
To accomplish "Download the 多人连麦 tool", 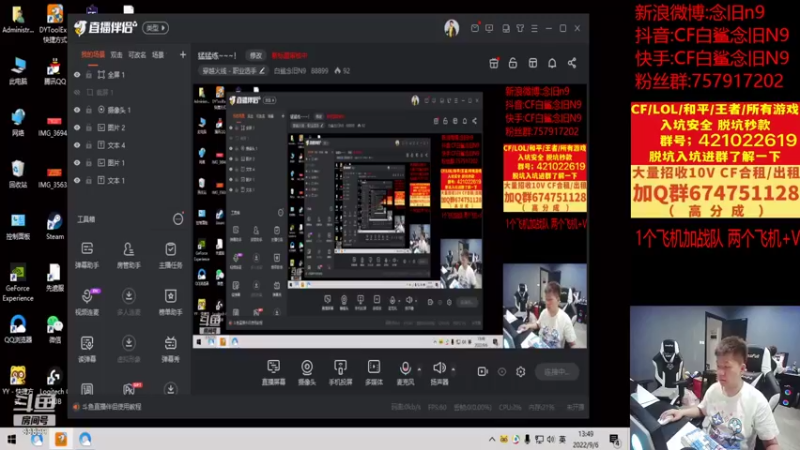I will (129, 302).
